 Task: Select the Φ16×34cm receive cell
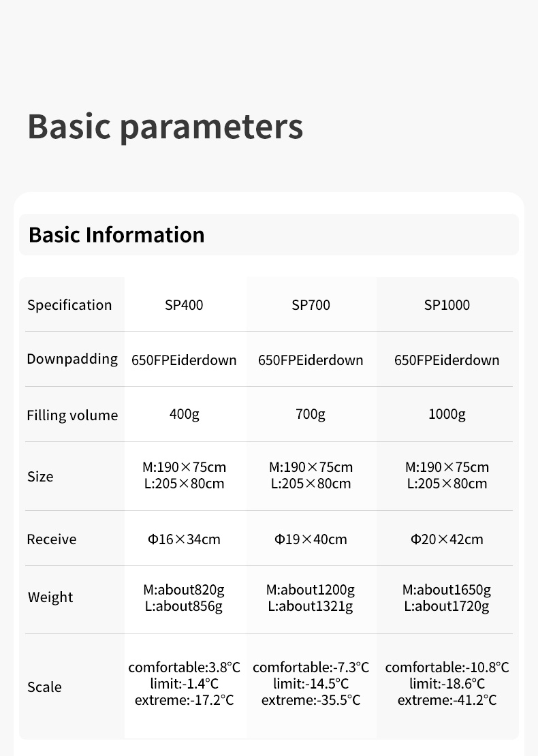[x=184, y=539]
